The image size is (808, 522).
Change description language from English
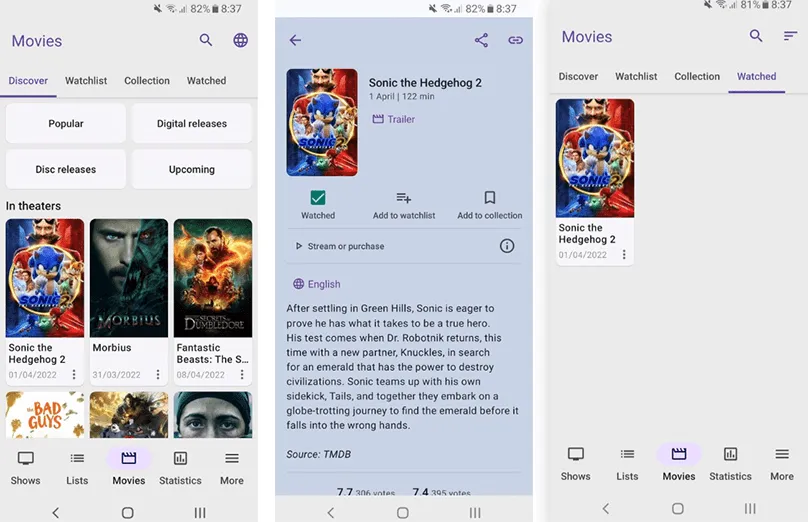pos(316,284)
